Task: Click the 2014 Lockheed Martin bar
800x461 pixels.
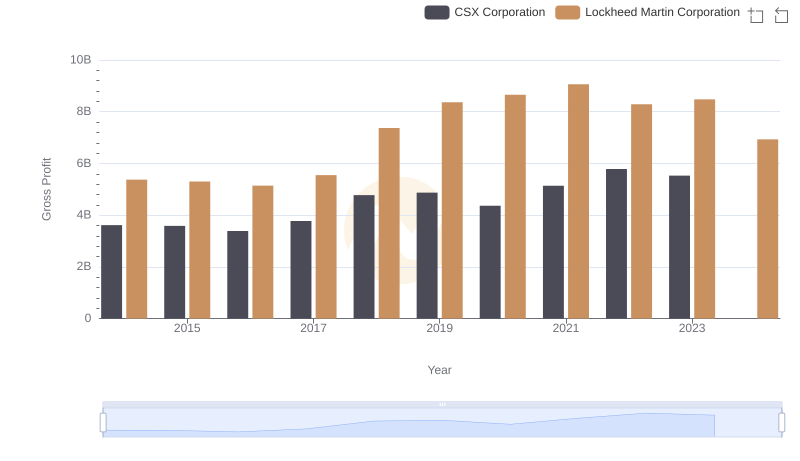Action: coord(137,249)
